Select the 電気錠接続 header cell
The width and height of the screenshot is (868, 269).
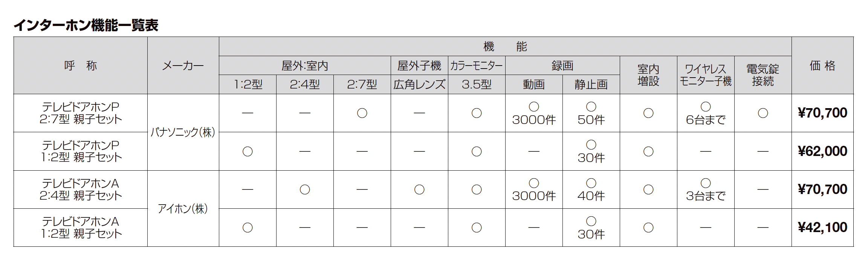point(763,75)
